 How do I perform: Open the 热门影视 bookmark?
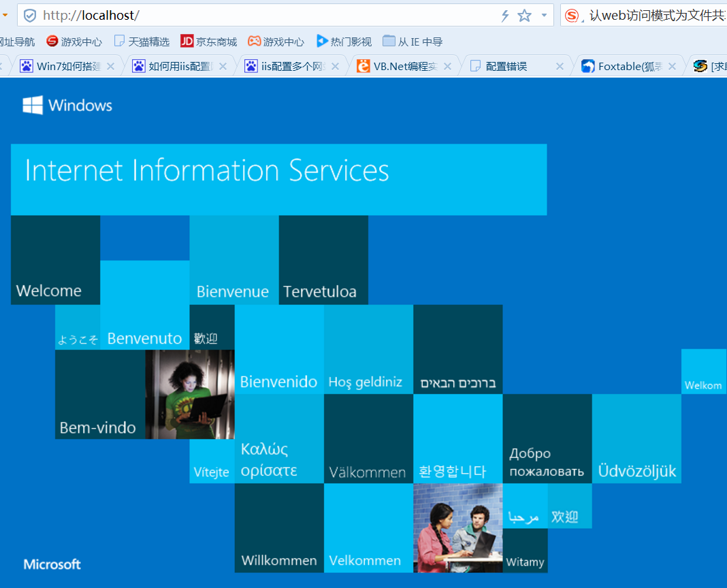point(344,42)
